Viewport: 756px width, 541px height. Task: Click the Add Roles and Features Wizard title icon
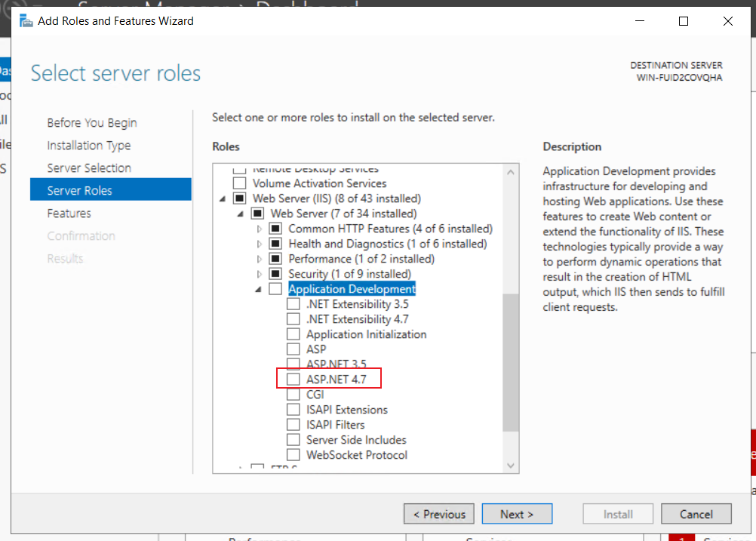pyautogui.click(x=26, y=21)
